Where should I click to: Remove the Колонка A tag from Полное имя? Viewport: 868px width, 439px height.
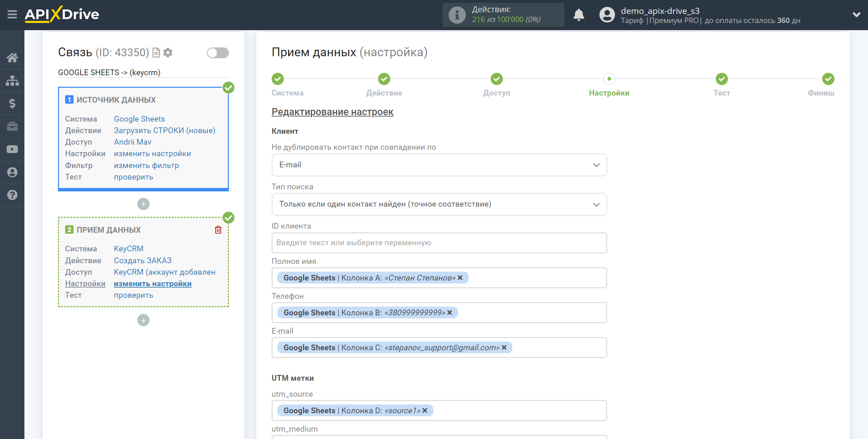click(460, 278)
